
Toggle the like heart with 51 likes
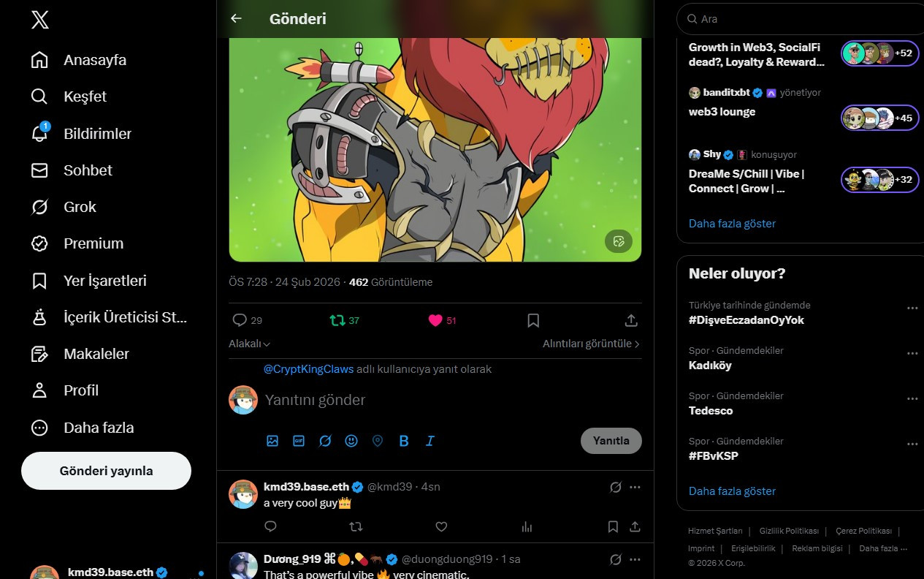442,320
